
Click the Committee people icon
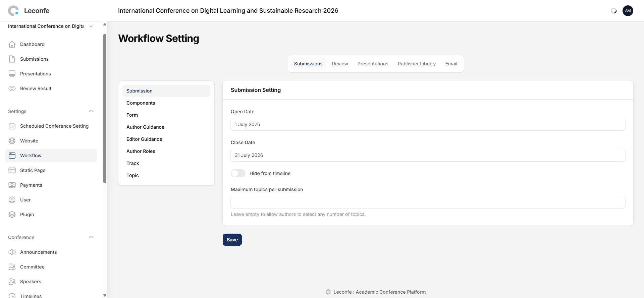(x=12, y=267)
